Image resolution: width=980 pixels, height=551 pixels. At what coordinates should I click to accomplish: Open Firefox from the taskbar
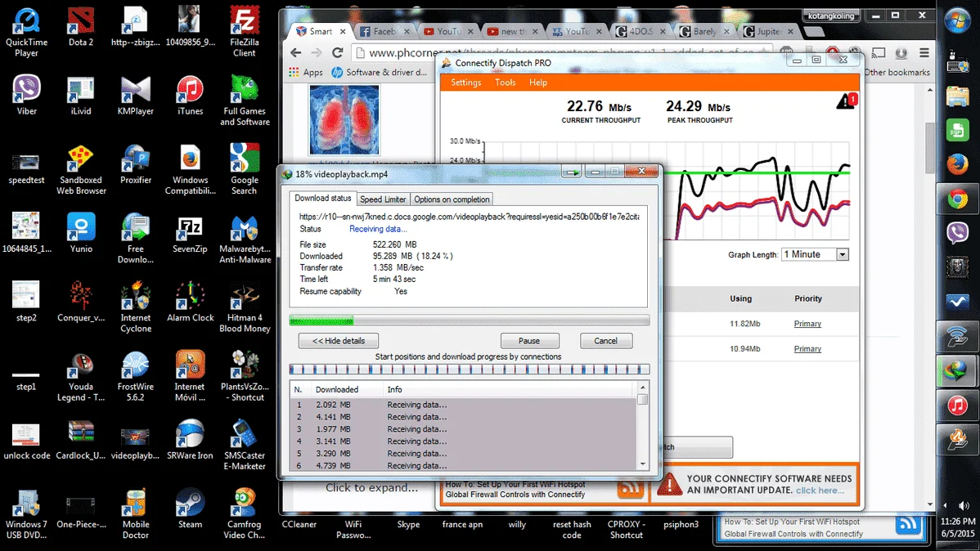pos(957,165)
